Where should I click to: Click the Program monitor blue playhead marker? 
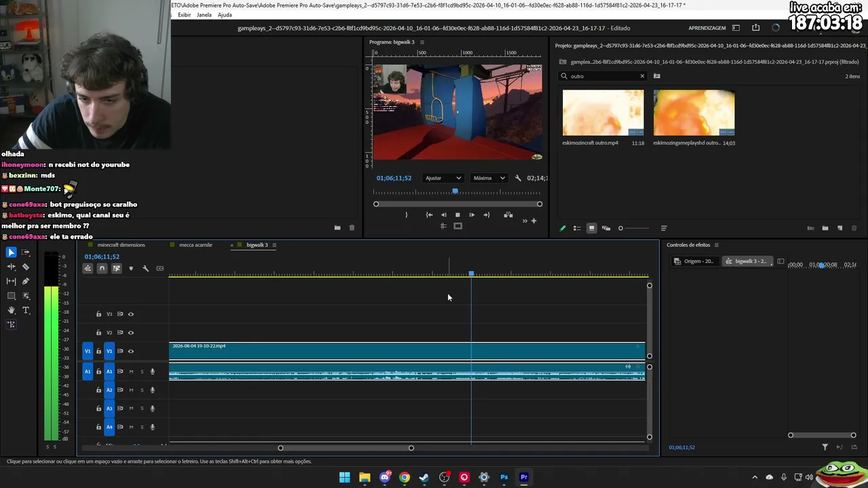[455, 191]
